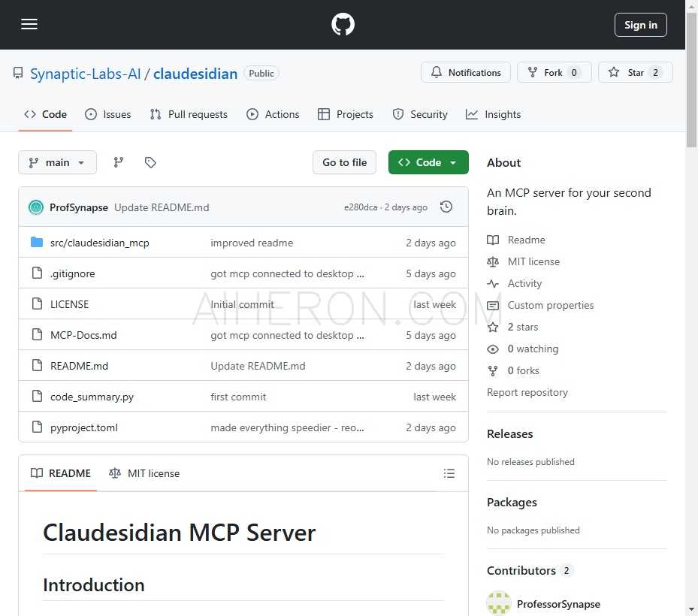Open the README.md file
Image resolution: width=698 pixels, height=616 pixels.
tap(79, 366)
